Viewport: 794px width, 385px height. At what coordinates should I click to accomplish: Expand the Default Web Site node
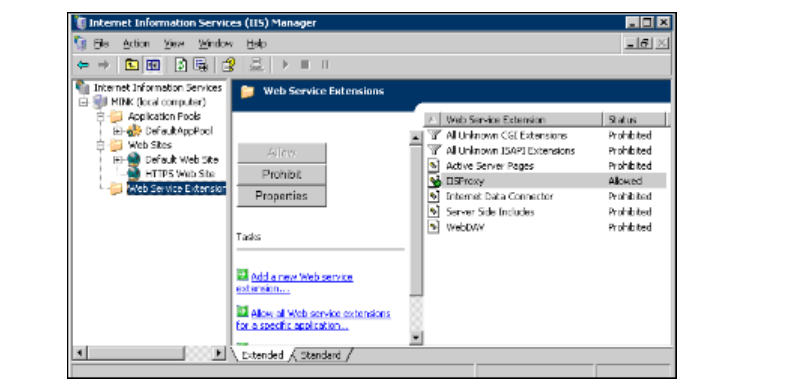[118, 160]
